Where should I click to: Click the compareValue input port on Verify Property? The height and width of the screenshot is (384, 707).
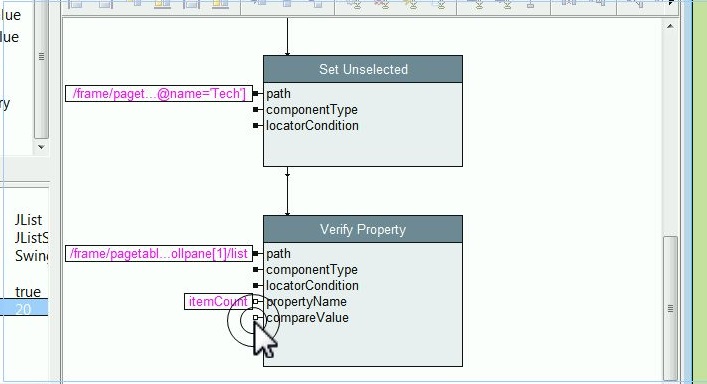click(x=256, y=318)
